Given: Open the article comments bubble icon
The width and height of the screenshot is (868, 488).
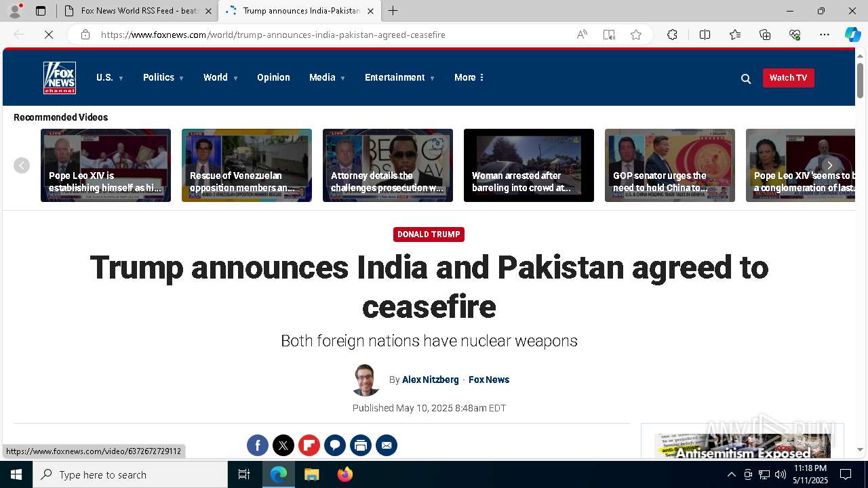Looking at the screenshot, I should 335,445.
